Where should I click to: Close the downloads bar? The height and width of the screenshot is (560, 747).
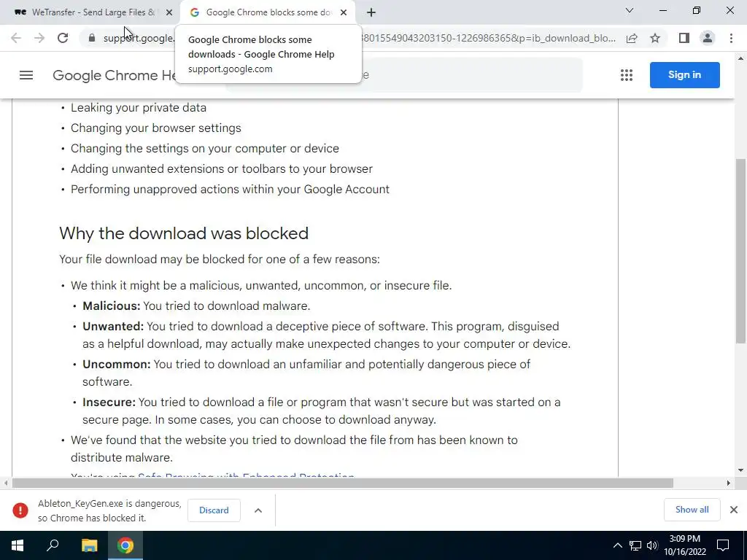(x=734, y=510)
